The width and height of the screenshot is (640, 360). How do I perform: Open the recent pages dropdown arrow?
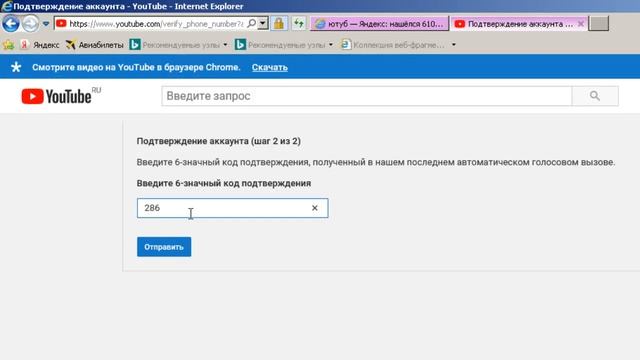coord(46,24)
